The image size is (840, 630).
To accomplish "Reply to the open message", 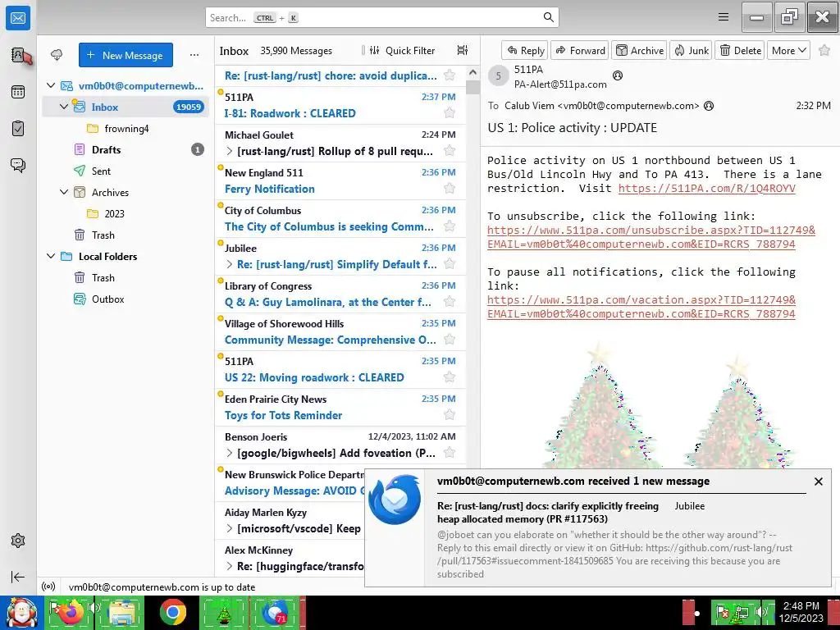I will coord(525,50).
